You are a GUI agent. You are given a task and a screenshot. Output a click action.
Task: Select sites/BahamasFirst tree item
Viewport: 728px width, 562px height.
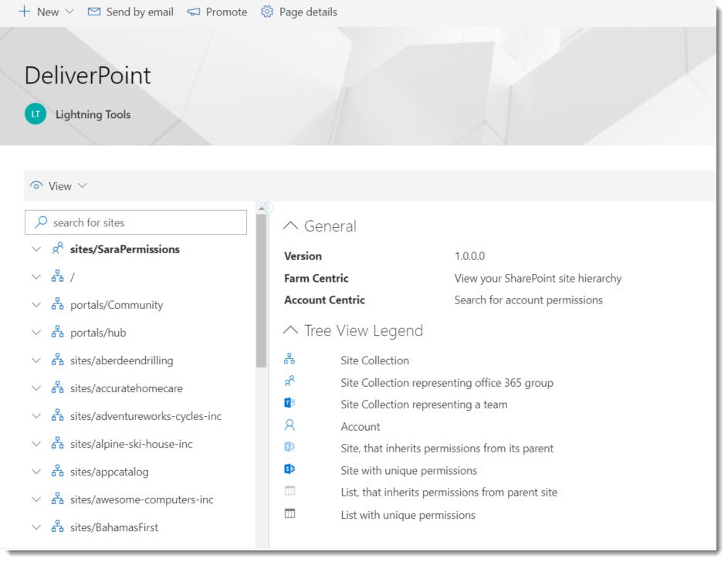[114, 528]
